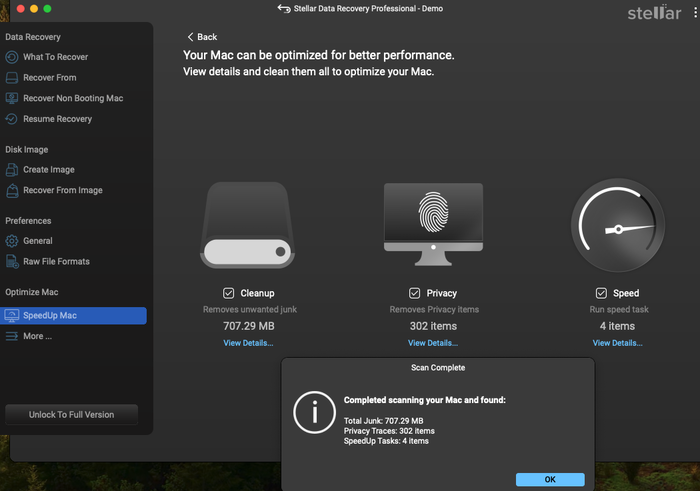Click the Speed gauge illustration
Viewport: 700px width, 491px height.
click(x=618, y=225)
